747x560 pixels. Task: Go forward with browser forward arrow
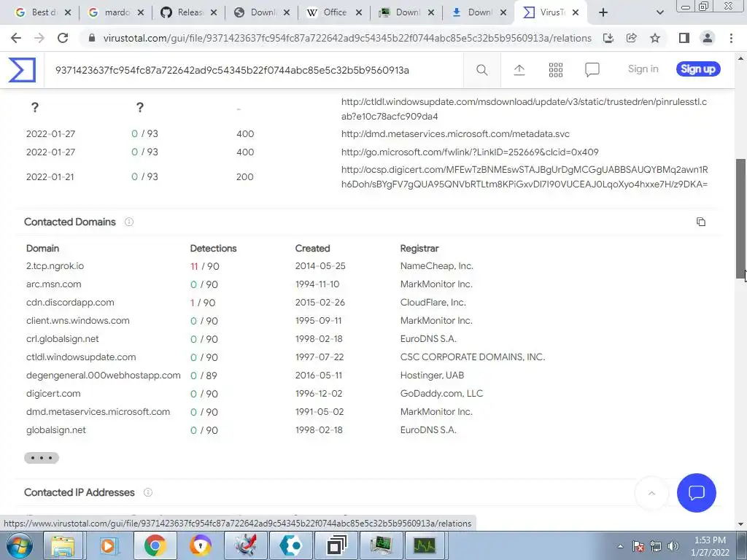(39, 38)
